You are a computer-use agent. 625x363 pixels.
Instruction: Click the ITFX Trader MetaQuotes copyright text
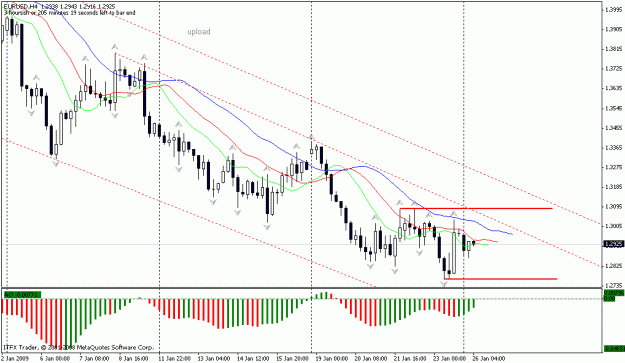[78, 347]
